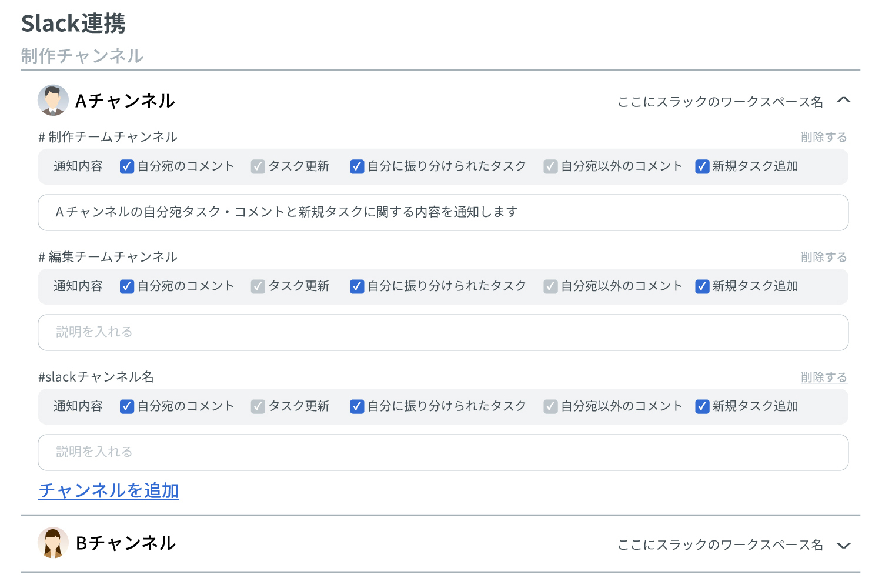Screen dimensions: 882x588
Task: Collapse the Aチャンネル workspace section
Action: [x=844, y=101]
